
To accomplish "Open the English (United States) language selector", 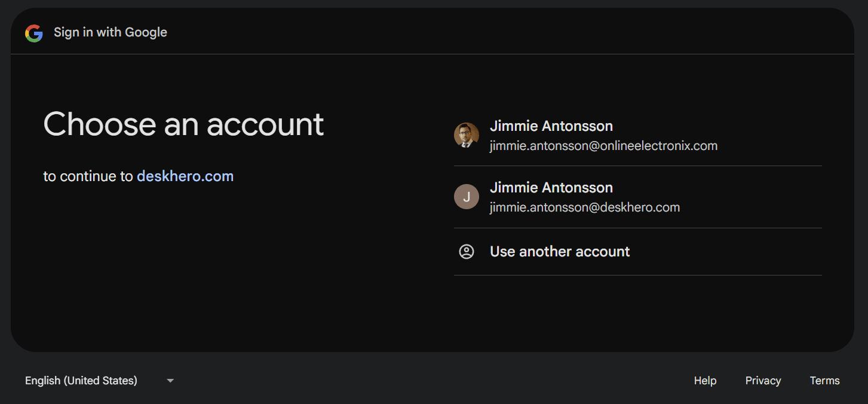I will click(81, 381).
